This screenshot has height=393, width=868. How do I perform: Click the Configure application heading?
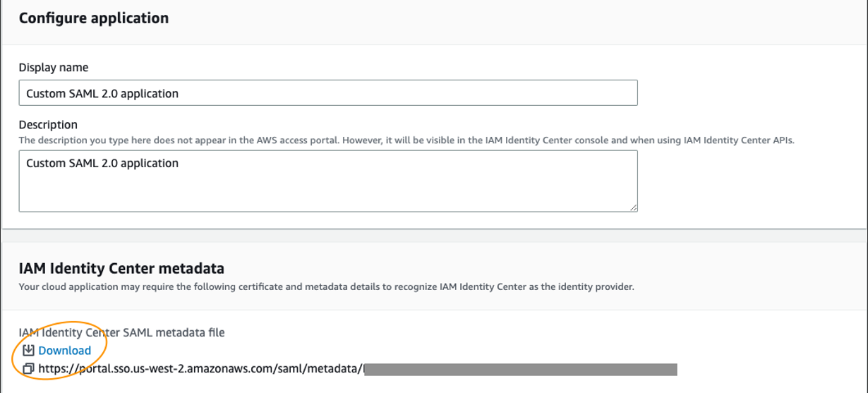click(94, 18)
